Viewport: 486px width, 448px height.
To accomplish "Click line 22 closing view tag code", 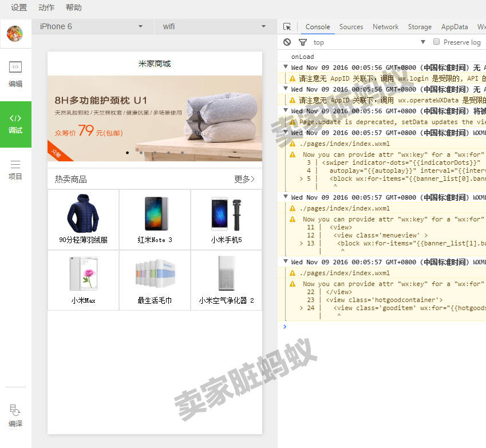I will click(x=339, y=292).
